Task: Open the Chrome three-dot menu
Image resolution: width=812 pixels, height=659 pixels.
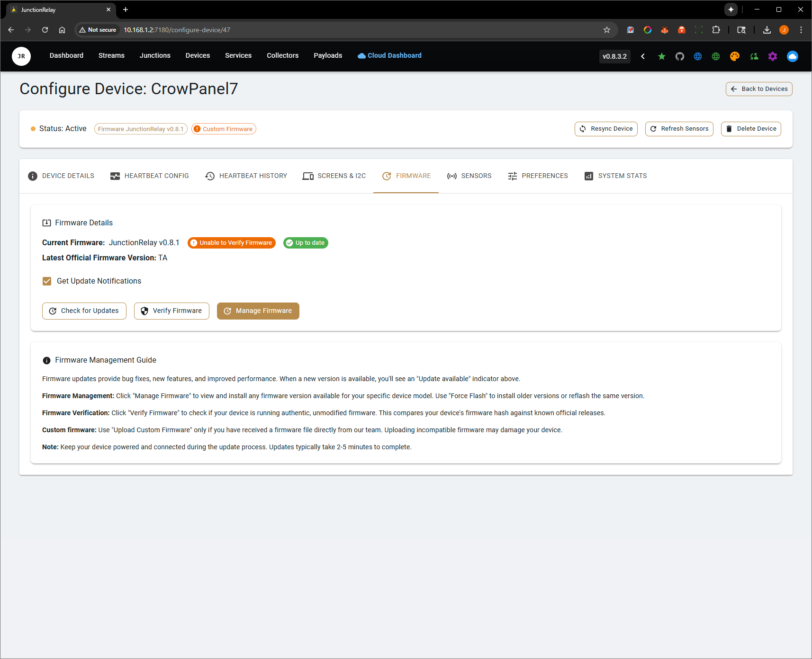Action: coord(801,30)
